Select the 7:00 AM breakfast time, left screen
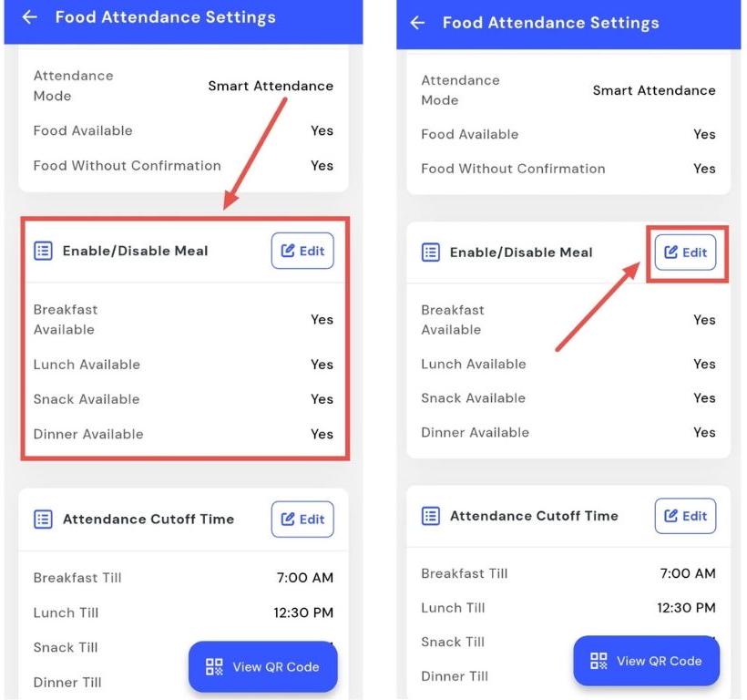Viewport: 747px width, 700px height. (305, 578)
